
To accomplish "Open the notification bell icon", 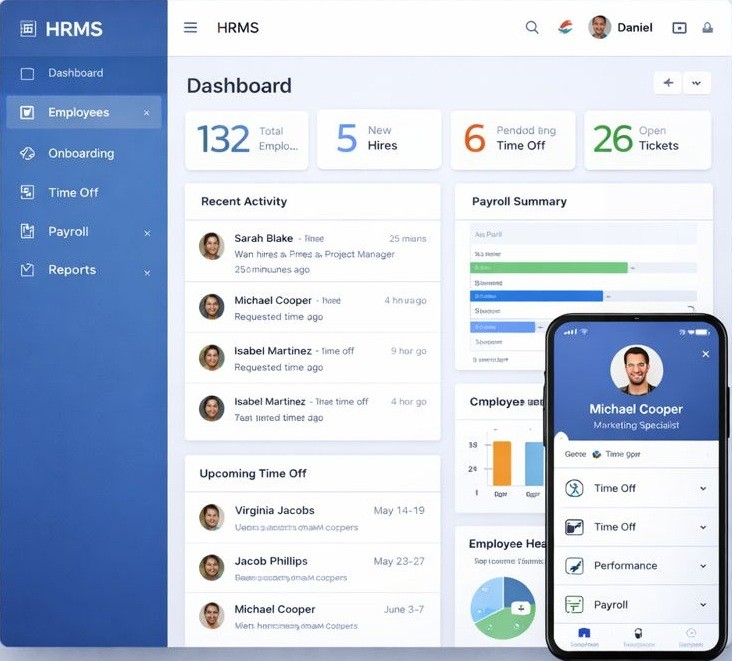I will [x=708, y=28].
